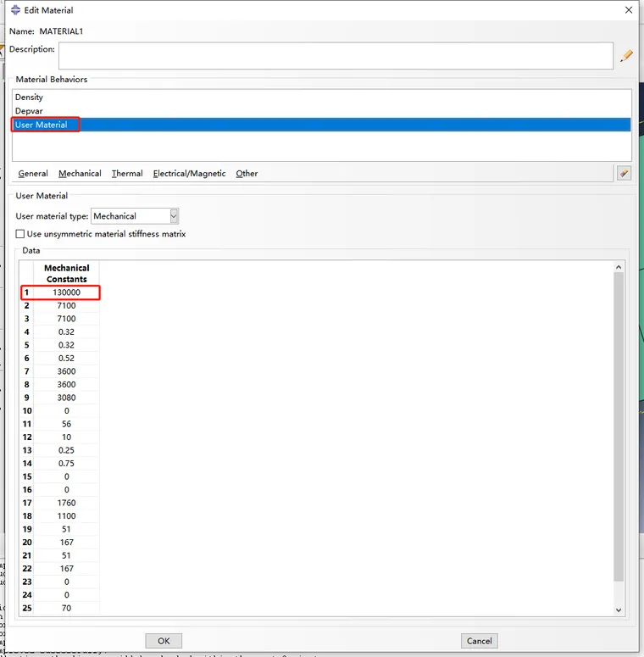This screenshot has height=657, width=644.
Task: Click row header number 25
Action: tap(27, 608)
